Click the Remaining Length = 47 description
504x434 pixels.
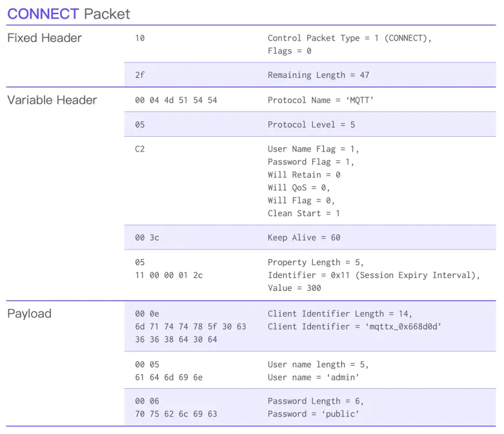click(x=319, y=75)
